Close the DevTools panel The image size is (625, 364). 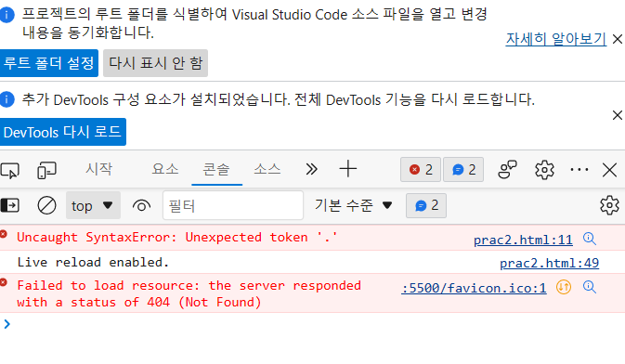coord(609,170)
